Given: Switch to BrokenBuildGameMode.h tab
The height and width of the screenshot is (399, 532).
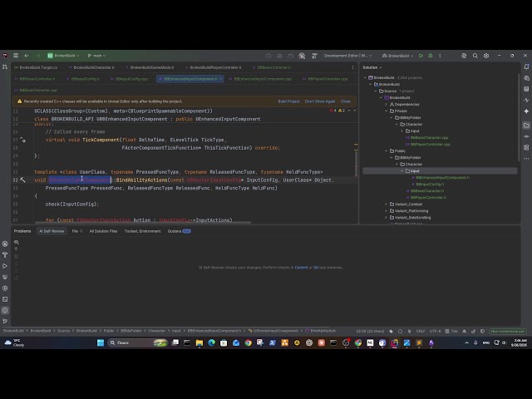Looking at the screenshot, I should pyautogui.click(x=150, y=67).
